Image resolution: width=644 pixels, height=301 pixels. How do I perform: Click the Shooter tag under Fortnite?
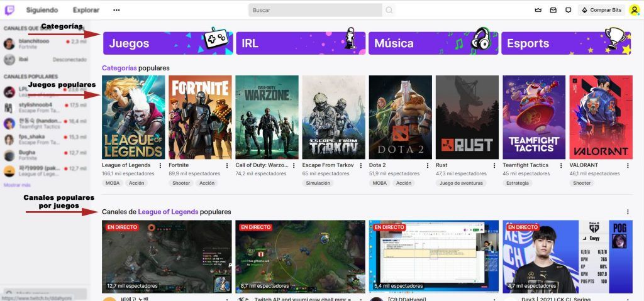point(181,183)
